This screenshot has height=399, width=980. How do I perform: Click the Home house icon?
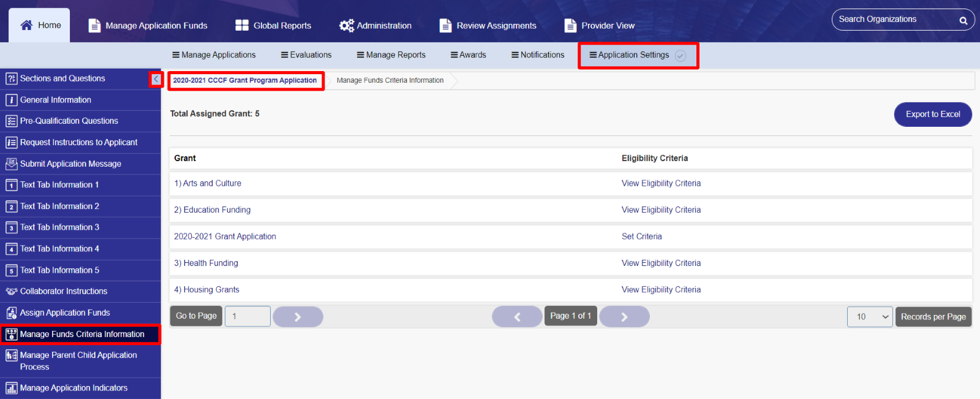coord(26,25)
